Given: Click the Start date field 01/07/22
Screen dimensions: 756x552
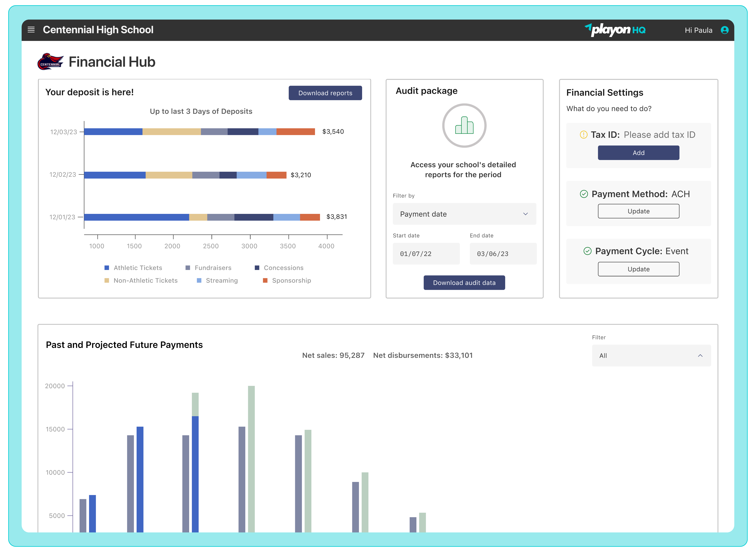Looking at the screenshot, I should (426, 254).
